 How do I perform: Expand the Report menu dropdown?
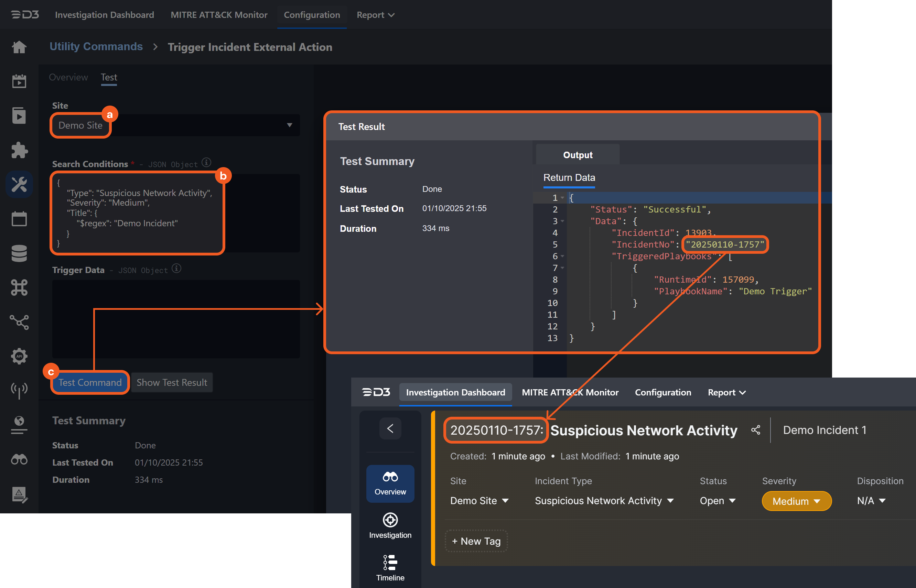pos(375,15)
